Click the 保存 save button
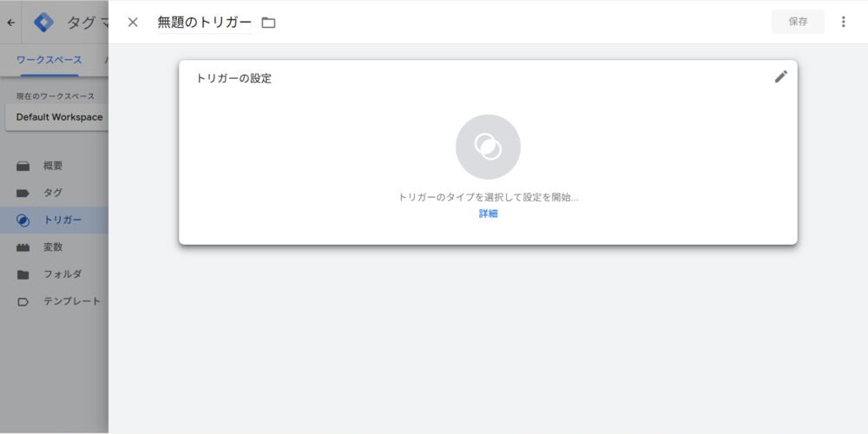The width and height of the screenshot is (868, 434). click(x=798, y=22)
